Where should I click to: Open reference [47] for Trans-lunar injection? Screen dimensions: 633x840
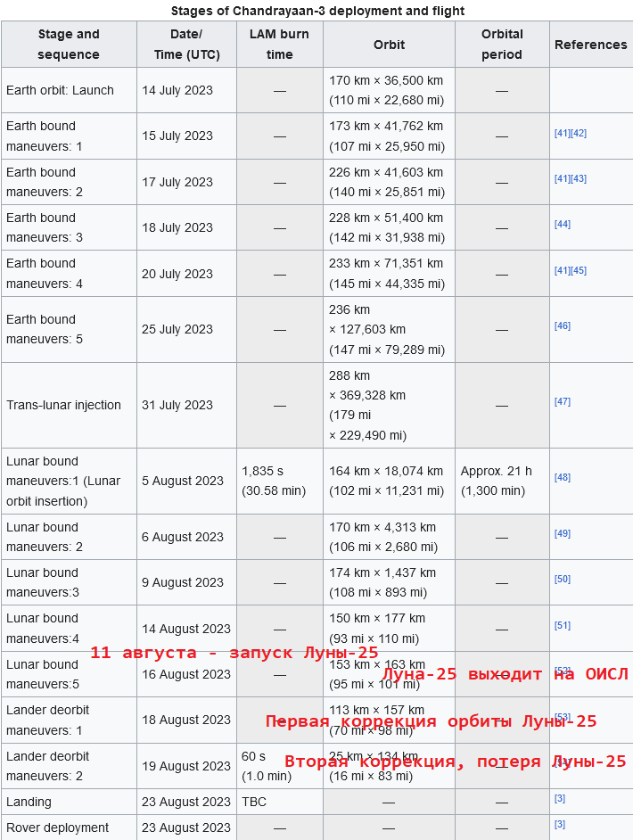563,402
